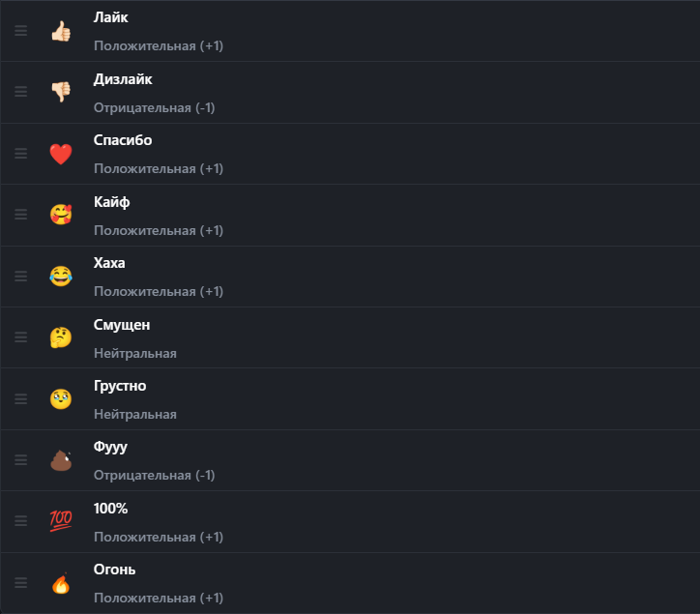
Task: Choose the fire Огонь emoji
Action: tap(61, 583)
